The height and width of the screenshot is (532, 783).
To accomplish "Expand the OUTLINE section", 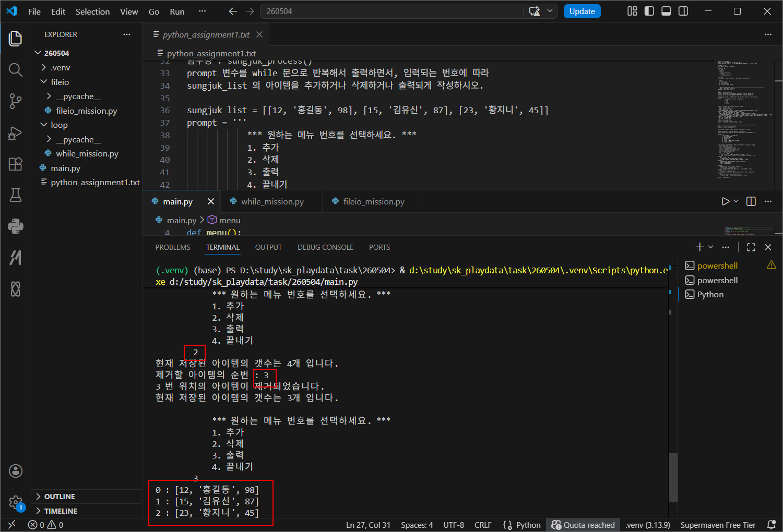I will click(86, 497).
